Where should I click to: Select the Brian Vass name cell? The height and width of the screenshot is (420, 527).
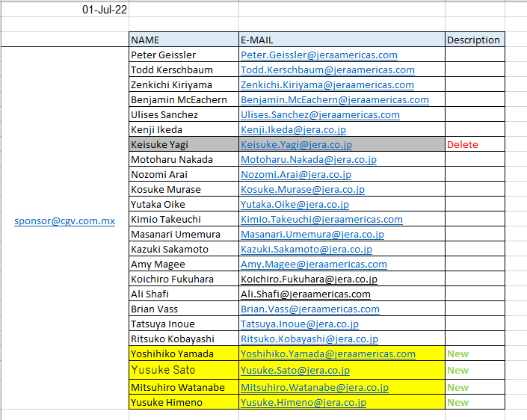click(x=184, y=309)
